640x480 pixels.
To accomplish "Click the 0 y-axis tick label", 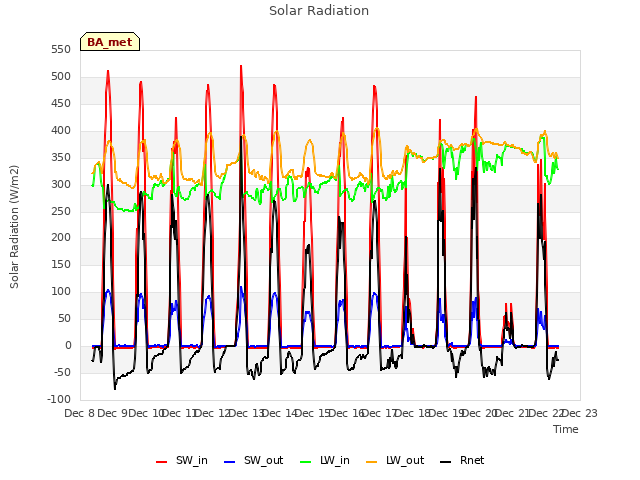I will click(x=68, y=345).
